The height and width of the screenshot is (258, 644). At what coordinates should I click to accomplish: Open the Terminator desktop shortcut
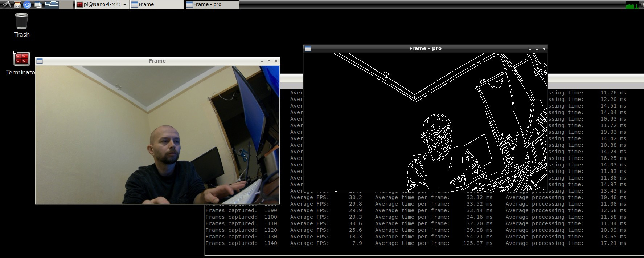point(21,59)
